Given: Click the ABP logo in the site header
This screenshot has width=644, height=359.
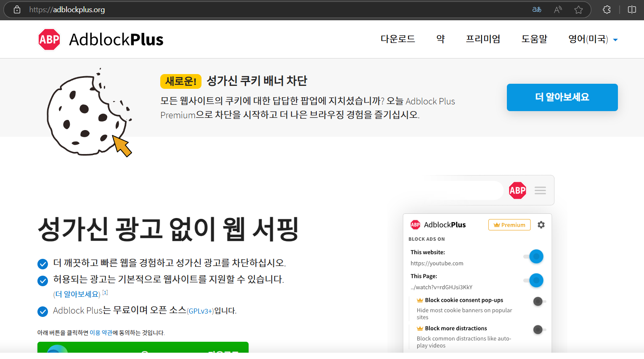Looking at the screenshot, I should pyautogui.click(x=49, y=39).
